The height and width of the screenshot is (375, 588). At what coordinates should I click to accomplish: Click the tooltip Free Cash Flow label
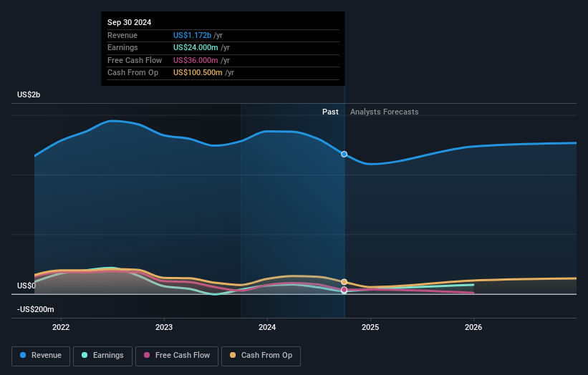click(x=135, y=60)
